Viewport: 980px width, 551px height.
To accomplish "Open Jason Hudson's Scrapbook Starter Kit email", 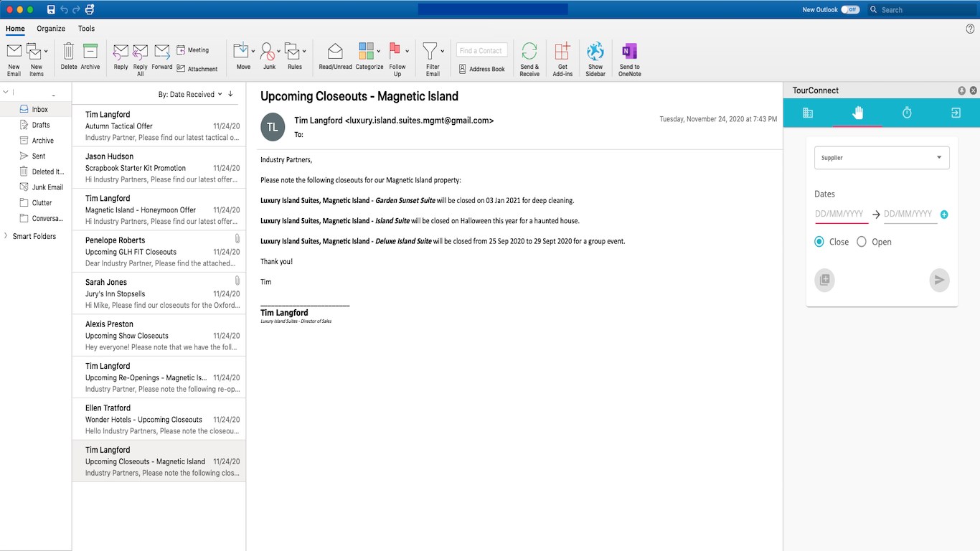I will pos(159,168).
